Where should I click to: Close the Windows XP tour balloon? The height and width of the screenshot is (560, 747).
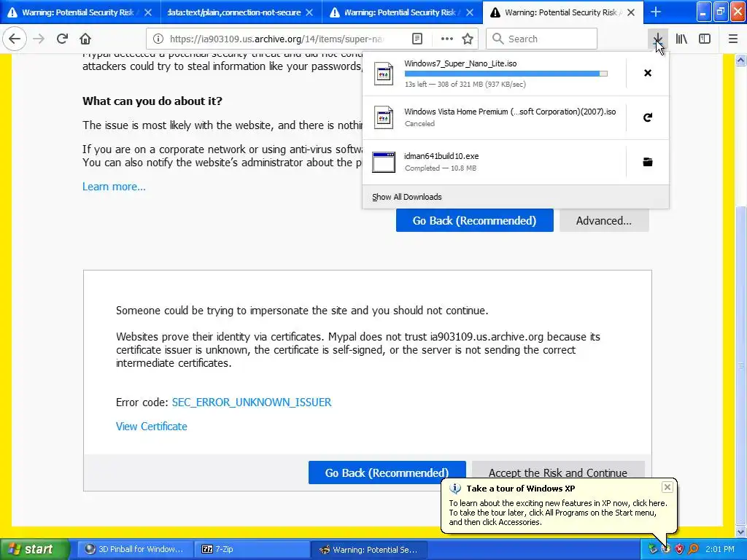click(x=667, y=487)
